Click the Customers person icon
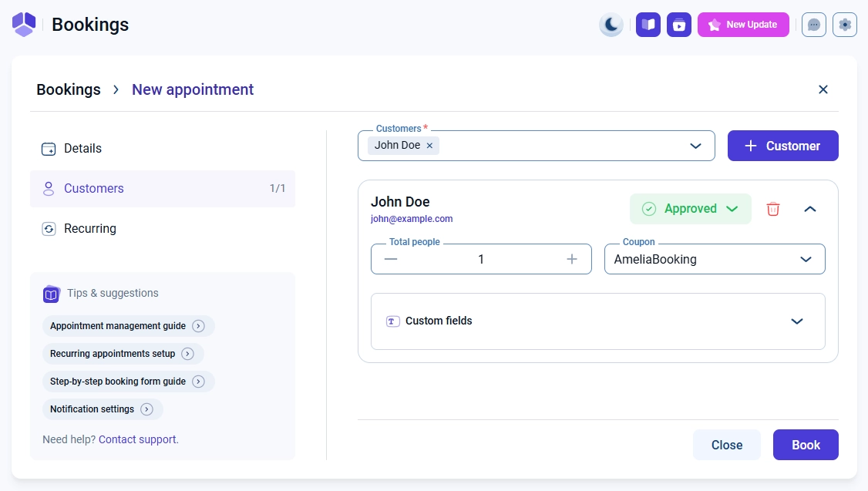The width and height of the screenshot is (868, 491). click(x=49, y=189)
